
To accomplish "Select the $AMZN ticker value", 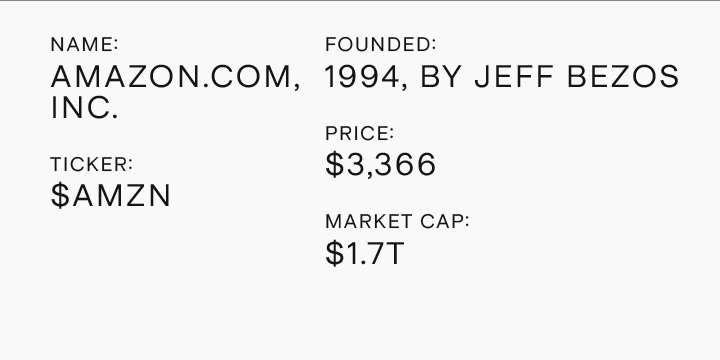I will tap(111, 196).
